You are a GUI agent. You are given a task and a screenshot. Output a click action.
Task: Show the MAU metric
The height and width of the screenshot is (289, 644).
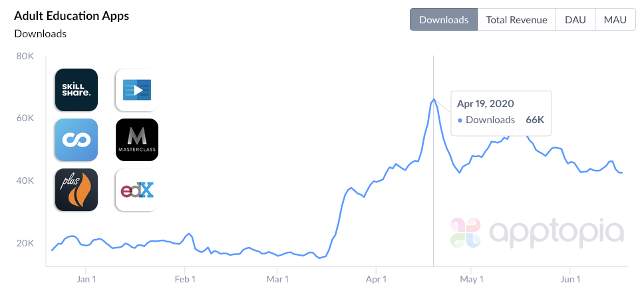615,19
